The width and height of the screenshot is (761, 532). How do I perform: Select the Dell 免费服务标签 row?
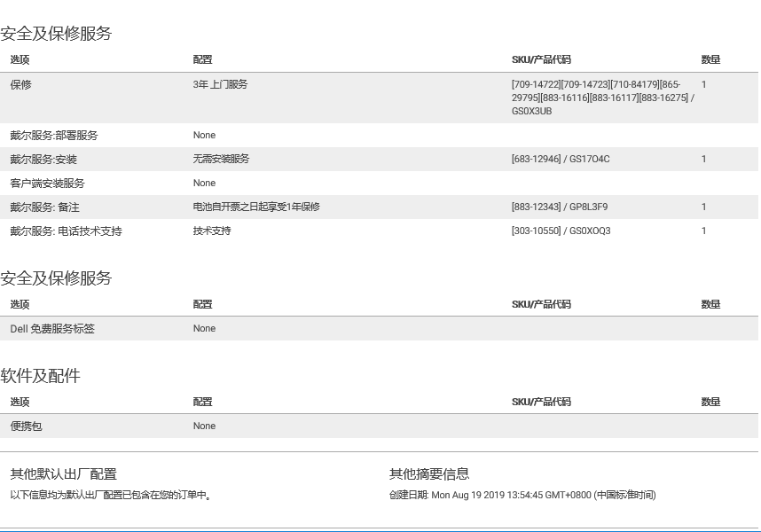click(x=52, y=329)
